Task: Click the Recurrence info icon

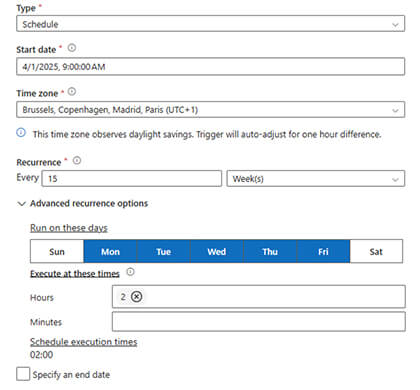Action: click(77, 161)
